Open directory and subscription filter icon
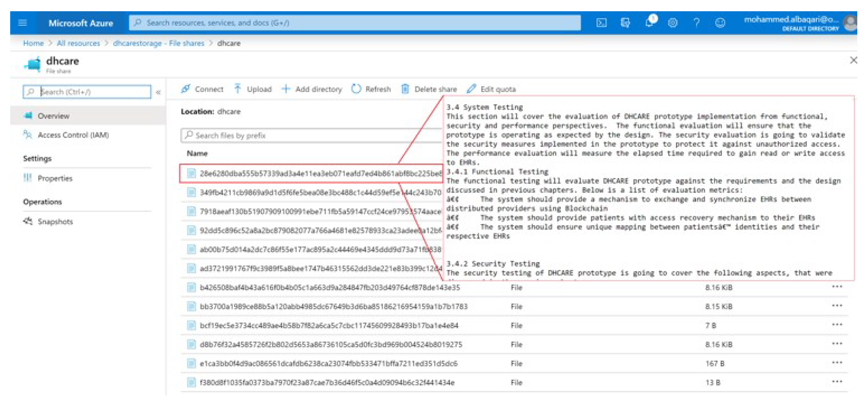Screen dimensions: 868x408 (x=625, y=23)
